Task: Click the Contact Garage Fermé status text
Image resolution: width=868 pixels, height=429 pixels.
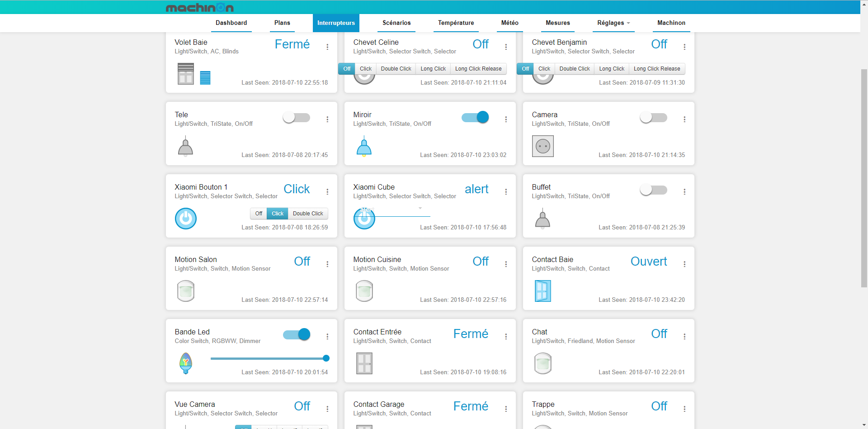Action: pyautogui.click(x=471, y=406)
